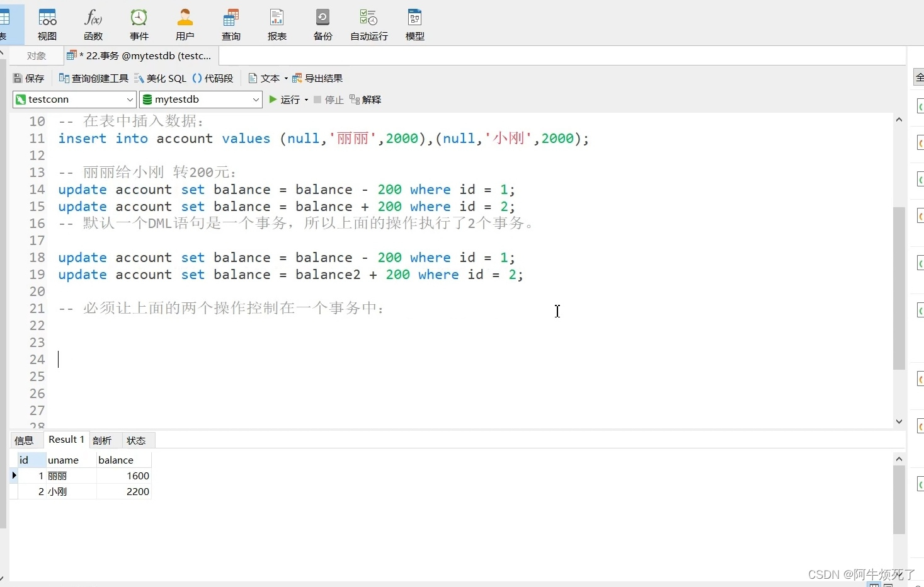
Task: Click the 文本 text button
Action: click(265, 78)
